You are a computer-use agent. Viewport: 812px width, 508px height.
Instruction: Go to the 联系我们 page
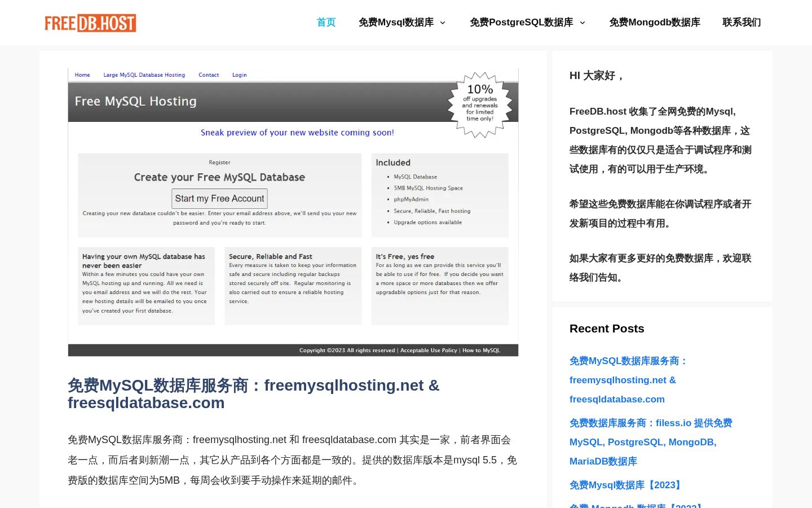[x=742, y=23]
